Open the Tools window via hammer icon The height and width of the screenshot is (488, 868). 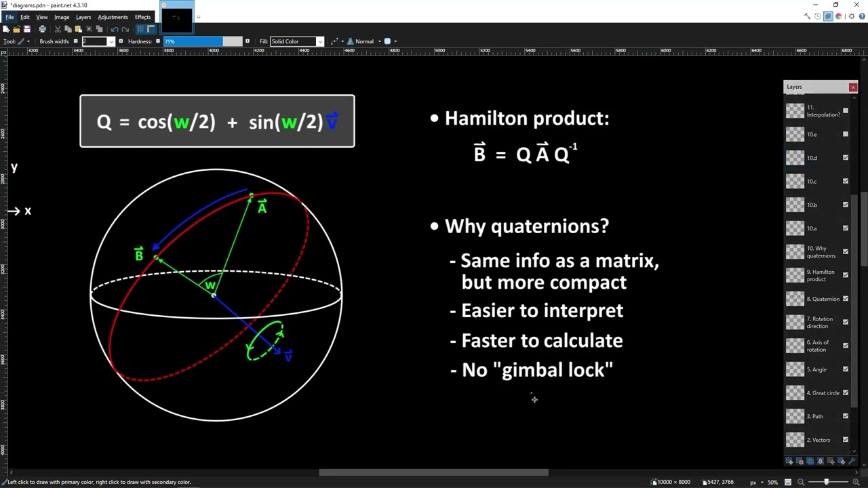[x=807, y=16]
